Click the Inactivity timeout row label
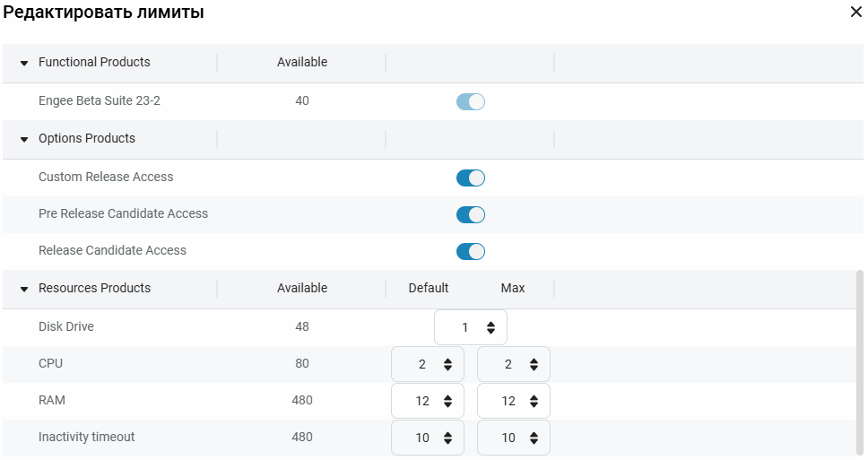 tap(86, 437)
